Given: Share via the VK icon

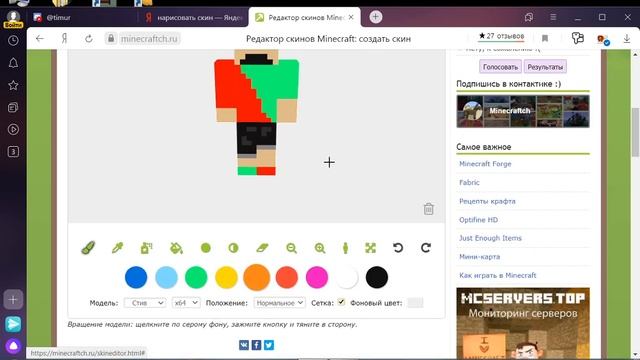Looking at the screenshot, I should pyautogui.click(x=244, y=345).
